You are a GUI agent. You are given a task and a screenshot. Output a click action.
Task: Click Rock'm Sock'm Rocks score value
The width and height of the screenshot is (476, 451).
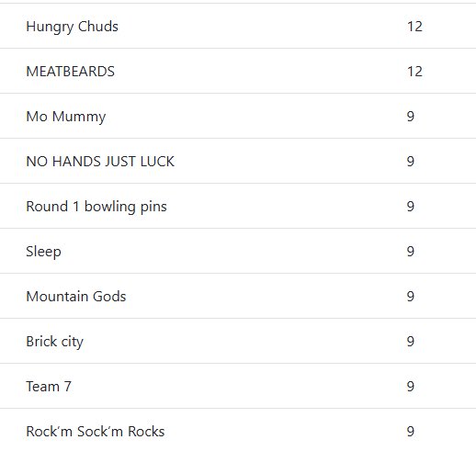[411, 432]
